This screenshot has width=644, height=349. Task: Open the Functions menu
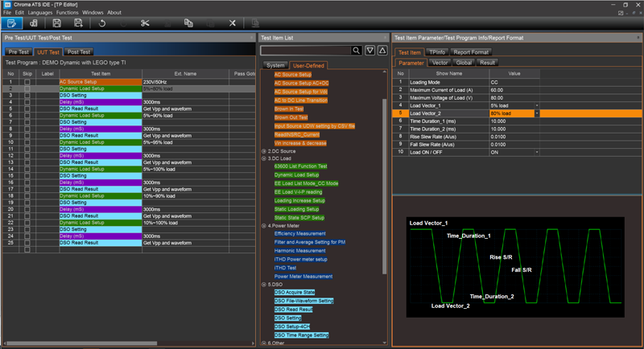click(x=68, y=13)
